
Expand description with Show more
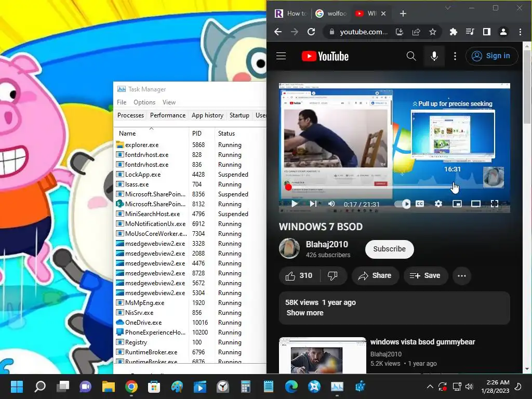pos(304,313)
